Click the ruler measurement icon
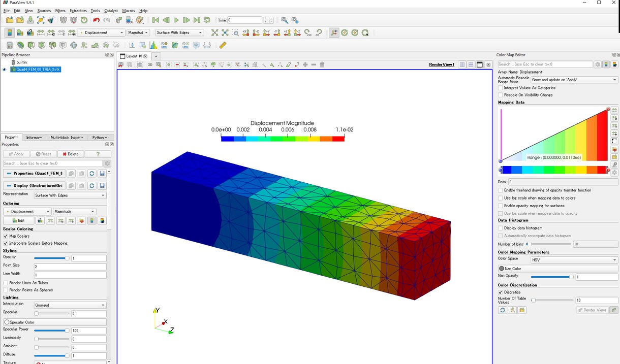This screenshot has width=620, height=364. pos(223,45)
